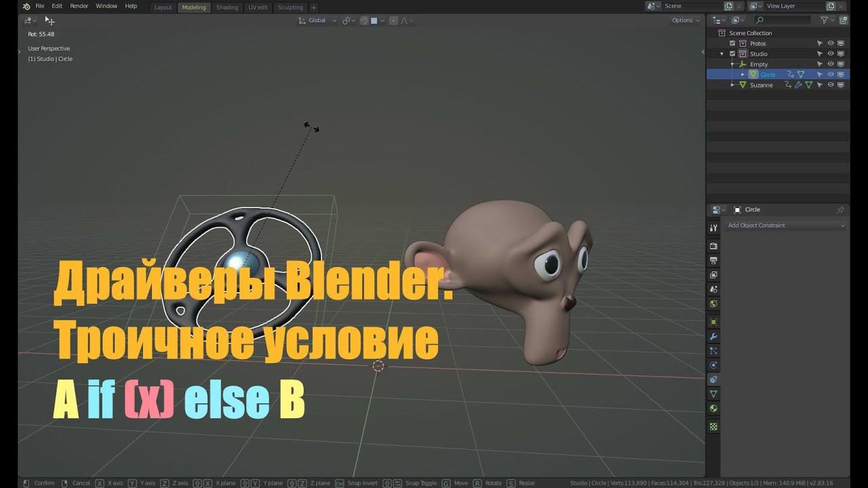Open the snap element dropdown

point(378,20)
